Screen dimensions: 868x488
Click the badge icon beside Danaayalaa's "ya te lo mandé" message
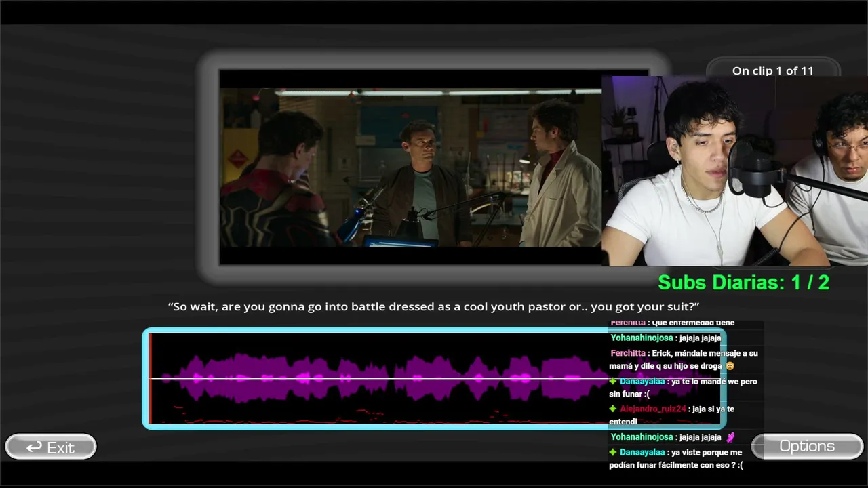coord(613,382)
